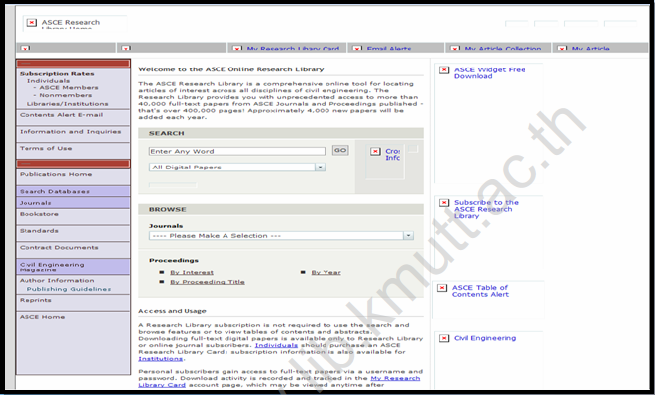Screen dimensions: 655x395
Task: Click broken image icon beside Subscribe to the ASCE Research Library
Action: [444, 203]
